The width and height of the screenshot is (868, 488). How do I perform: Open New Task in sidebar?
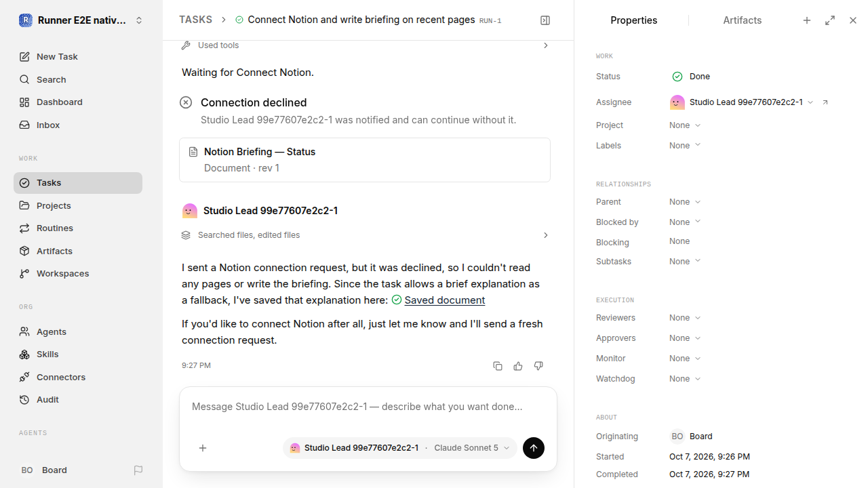point(78,57)
